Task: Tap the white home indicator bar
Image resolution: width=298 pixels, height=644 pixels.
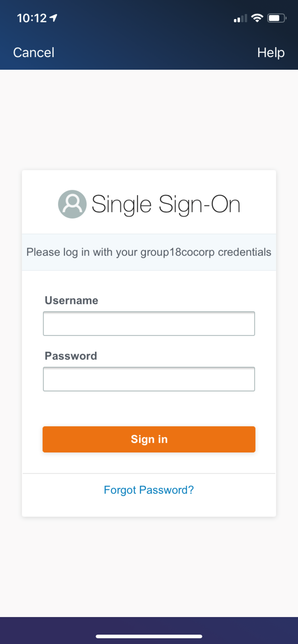Action: click(x=149, y=636)
